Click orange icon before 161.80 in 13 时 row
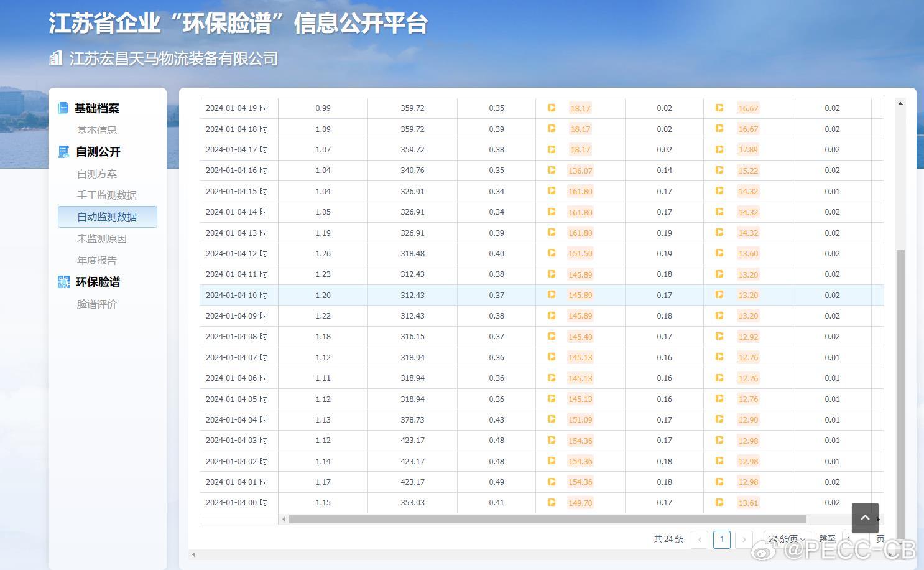The image size is (924, 570). click(x=552, y=233)
